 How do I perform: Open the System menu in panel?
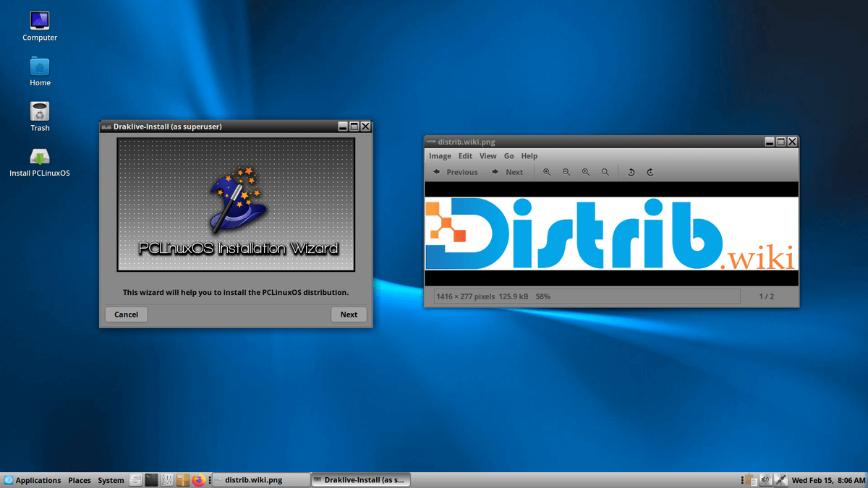111,480
